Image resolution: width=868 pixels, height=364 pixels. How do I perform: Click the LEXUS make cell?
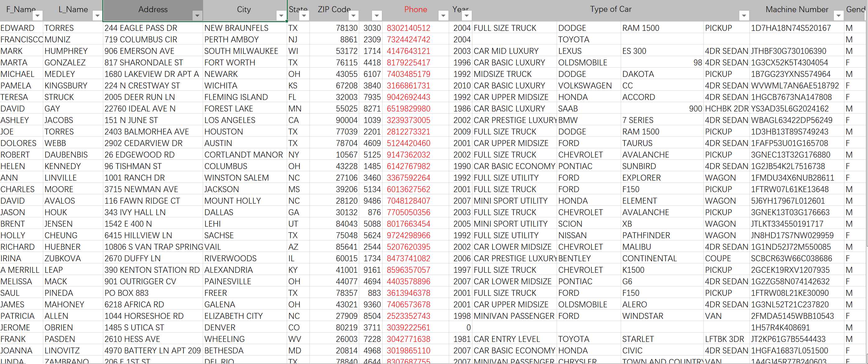coord(589,51)
